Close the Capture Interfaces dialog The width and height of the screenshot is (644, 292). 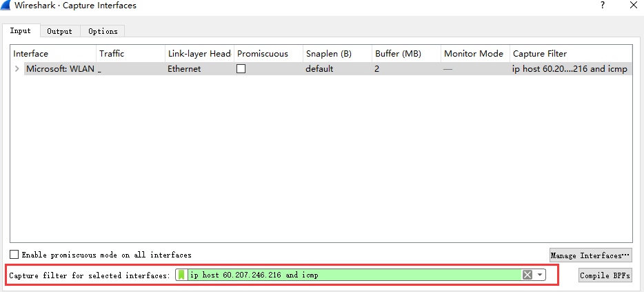[633, 6]
